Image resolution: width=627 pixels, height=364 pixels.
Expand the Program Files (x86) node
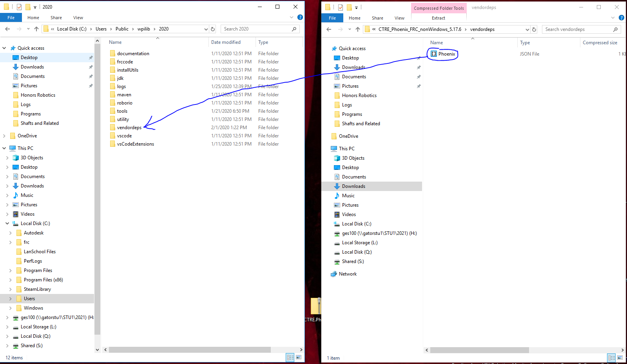pos(11,280)
